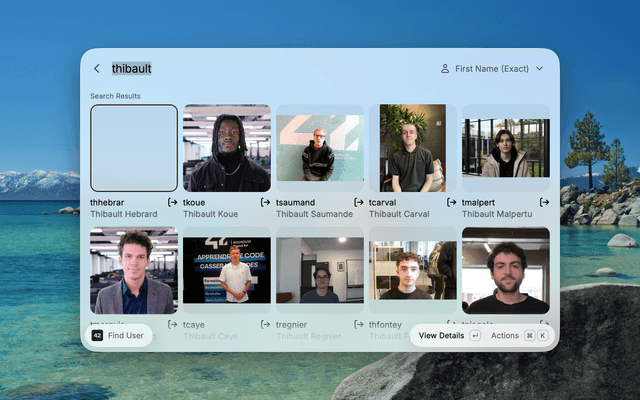Click the name Thibault Carval
Screen dimensions: 640x400
click(399, 214)
